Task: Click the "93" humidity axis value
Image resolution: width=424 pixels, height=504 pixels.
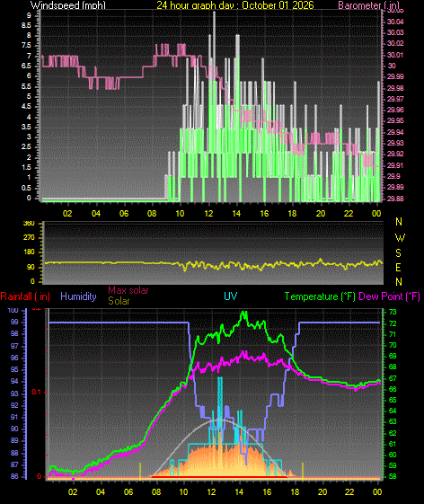Action: 14,393
